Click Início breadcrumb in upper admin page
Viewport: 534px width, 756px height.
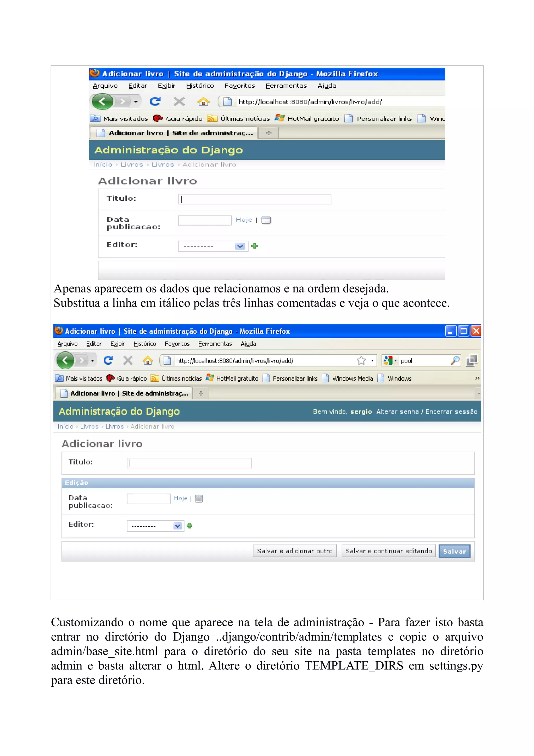click(x=103, y=164)
